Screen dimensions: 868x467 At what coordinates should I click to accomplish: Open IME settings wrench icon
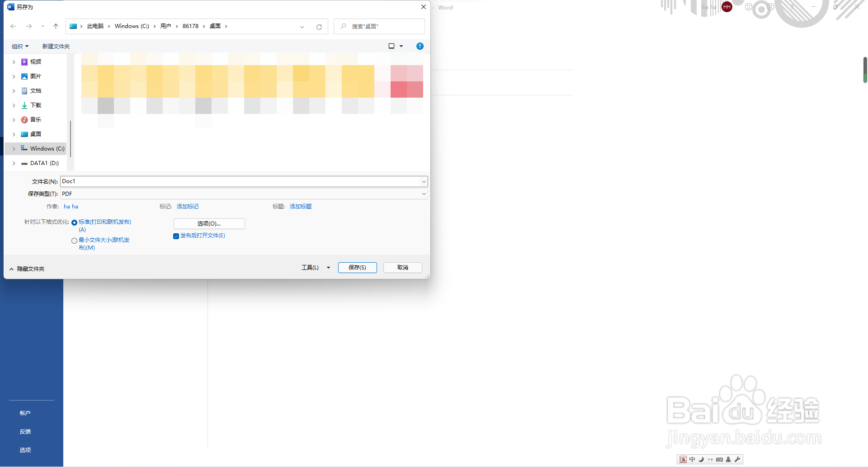click(737, 459)
